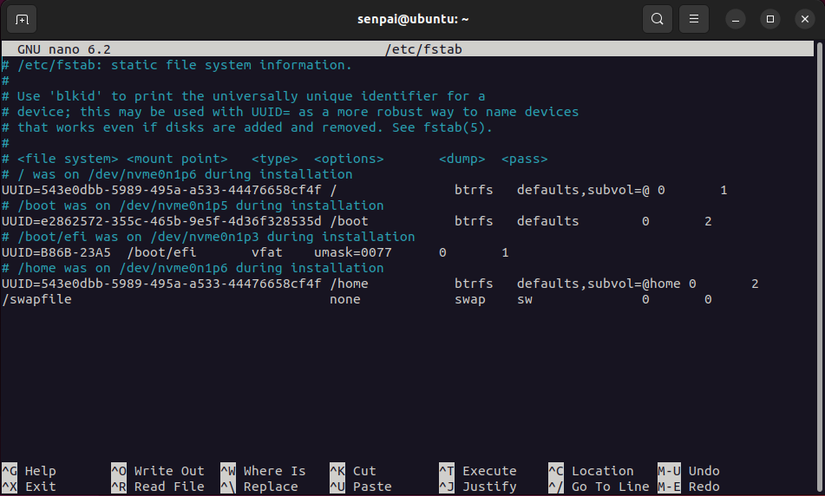Click the Help shortcut in nano
Image resolution: width=825 pixels, height=496 pixels.
[x=40, y=471]
